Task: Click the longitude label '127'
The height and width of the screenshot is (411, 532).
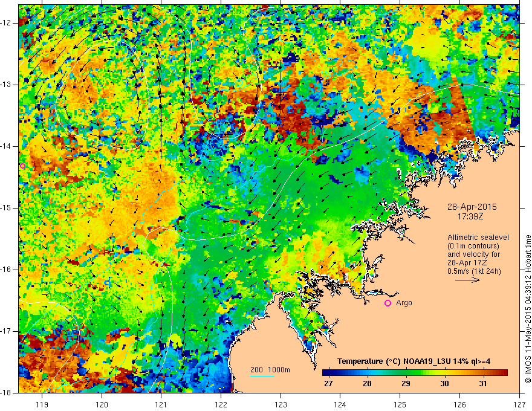Action: [519, 404]
